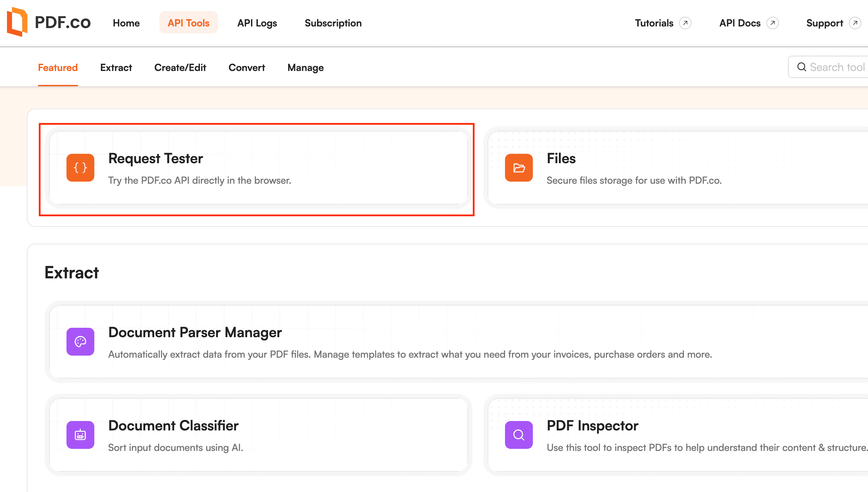Click the search magnifier icon
The width and height of the screenshot is (868, 492).
pyautogui.click(x=802, y=67)
